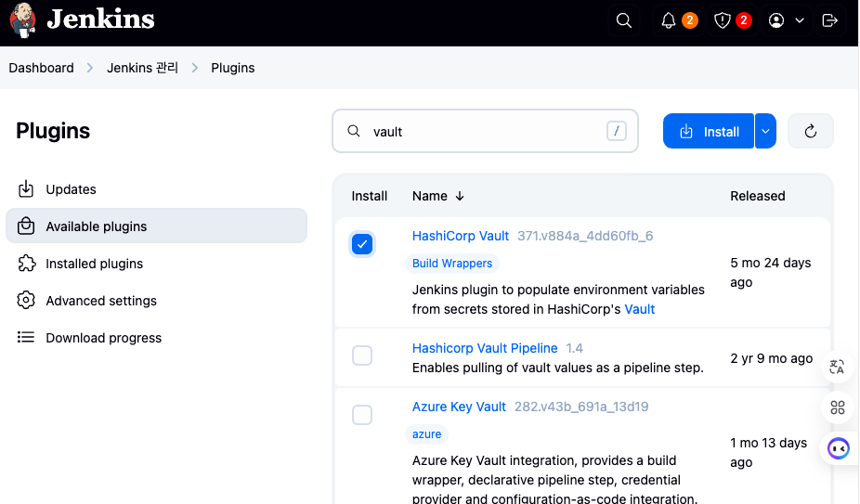Image resolution: width=860 pixels, height=504 pixels.
Task: Click the floating translate icon
Action: [x=838, y=367]
